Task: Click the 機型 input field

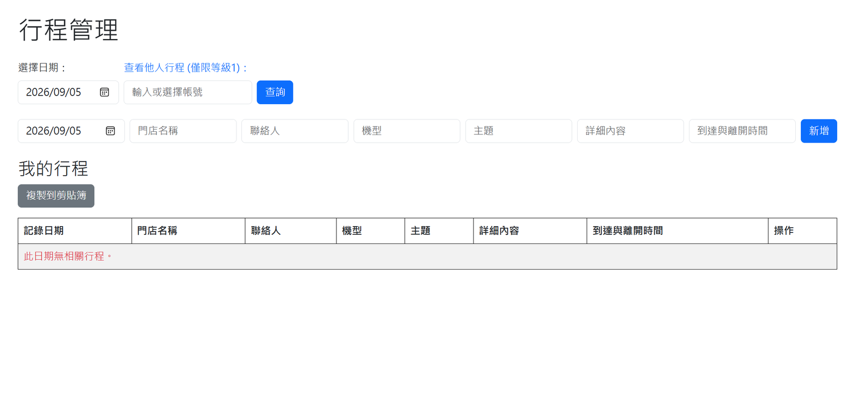Action: coord(407,131)
